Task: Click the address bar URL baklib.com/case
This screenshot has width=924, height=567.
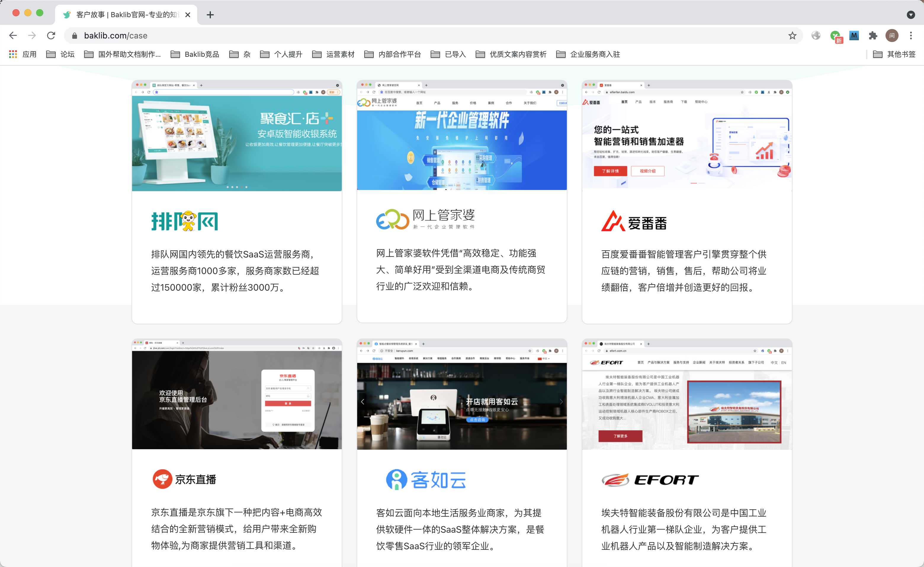Action: (115, 36)
